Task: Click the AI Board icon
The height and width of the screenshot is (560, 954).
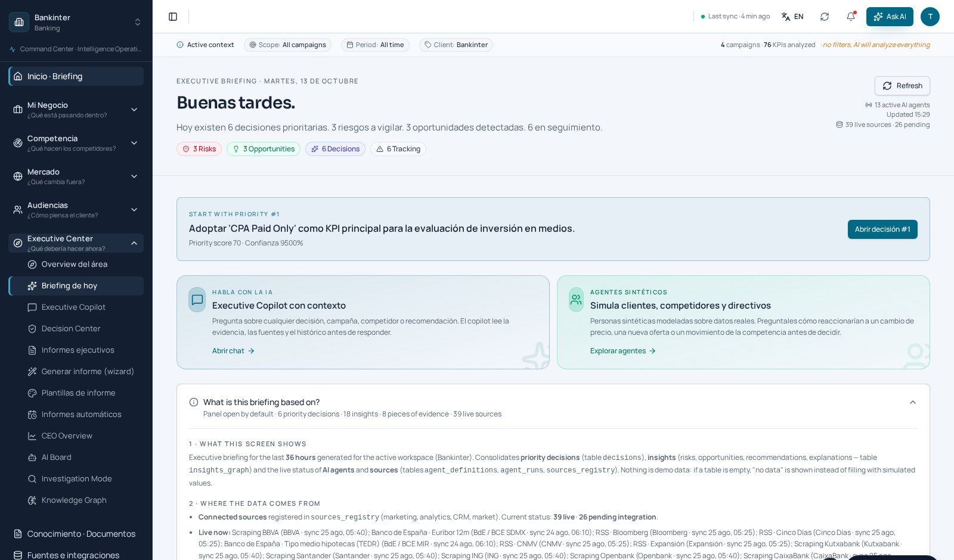Action: (32, 458)
